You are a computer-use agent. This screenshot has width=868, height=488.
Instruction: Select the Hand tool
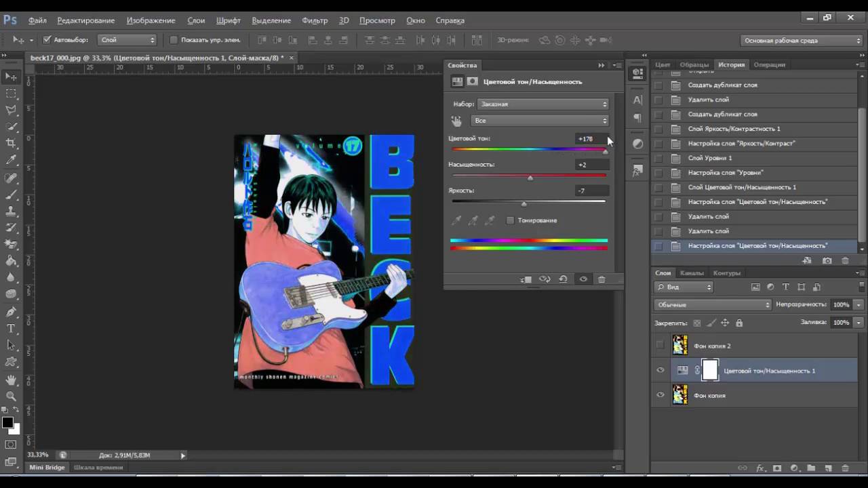(12, 380)
